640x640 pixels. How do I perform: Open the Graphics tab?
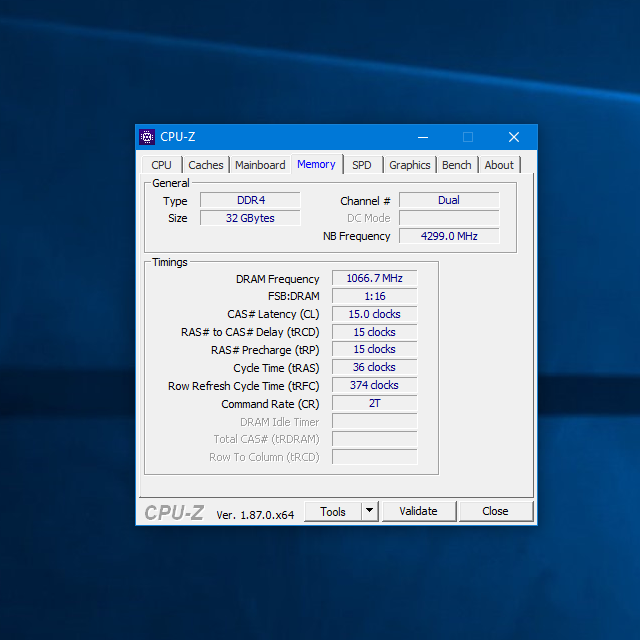tap(409, 165)
